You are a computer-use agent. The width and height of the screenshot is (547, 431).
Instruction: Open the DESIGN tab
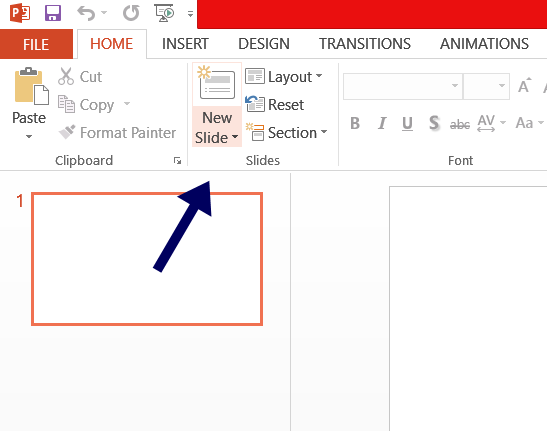pyautogui.click(x=264, y=44)
